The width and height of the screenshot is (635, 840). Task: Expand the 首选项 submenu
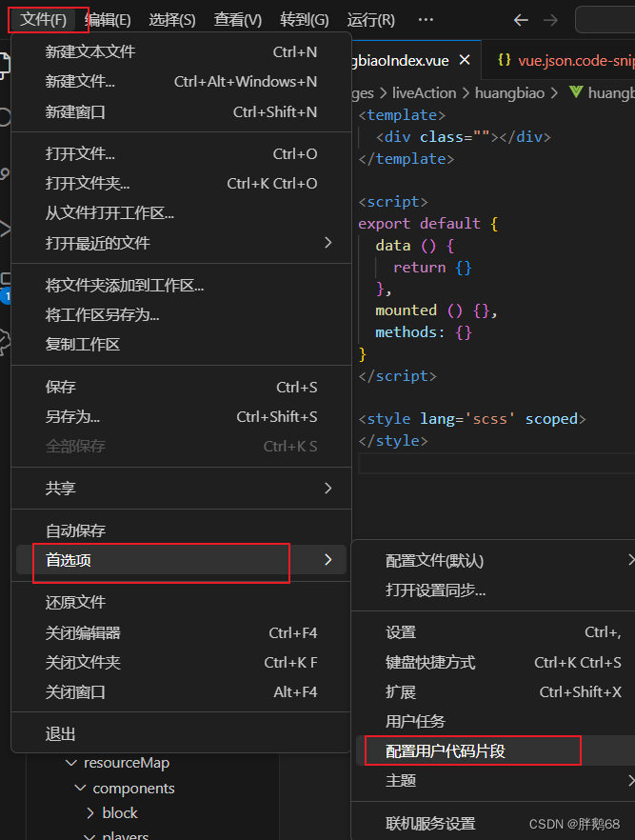point(181,560)
